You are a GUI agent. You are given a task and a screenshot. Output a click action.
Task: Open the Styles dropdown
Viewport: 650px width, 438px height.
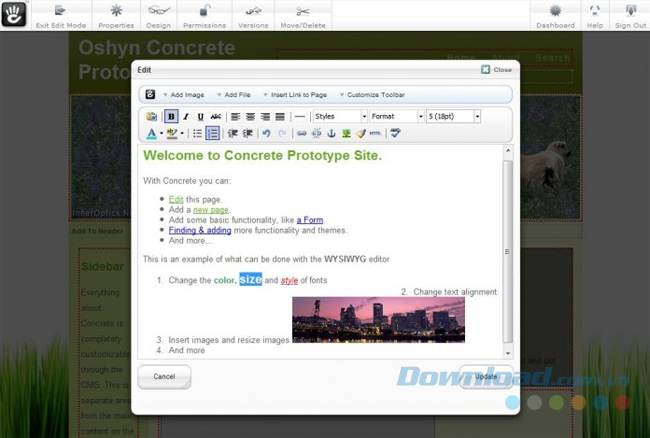click(x=340, y=117)
